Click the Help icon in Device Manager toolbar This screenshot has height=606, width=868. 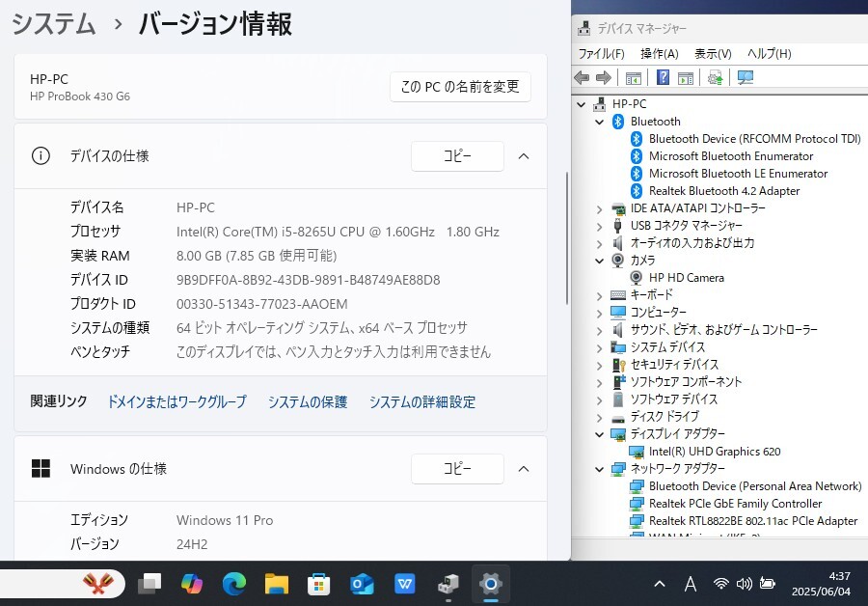coord(663,78)
